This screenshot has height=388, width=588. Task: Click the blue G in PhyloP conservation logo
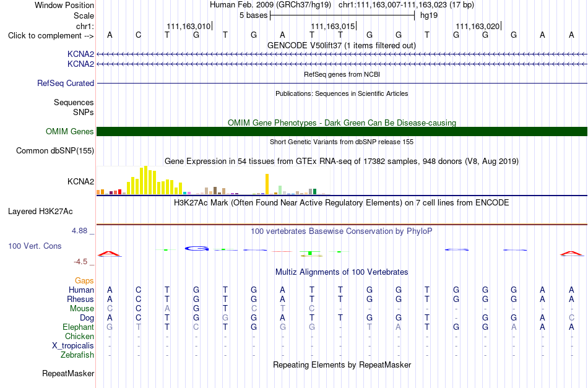[196, 249]
